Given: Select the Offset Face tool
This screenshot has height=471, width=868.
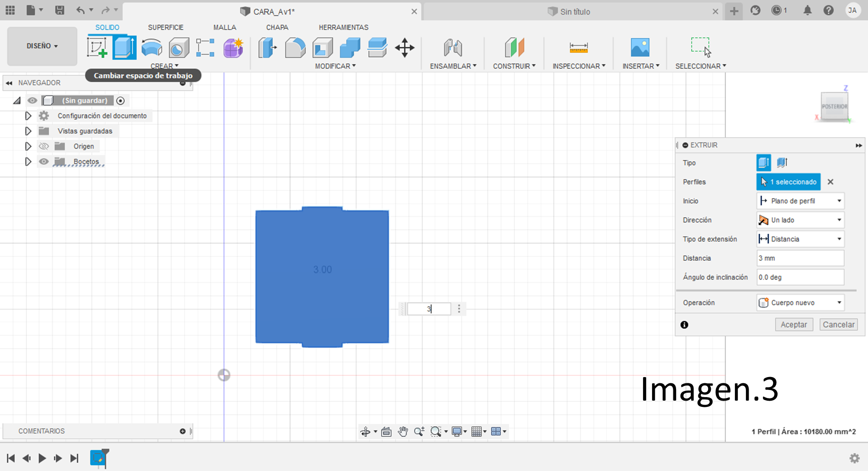Looking at the screenshot, I should pyautogui.click(x=378, y=48).
